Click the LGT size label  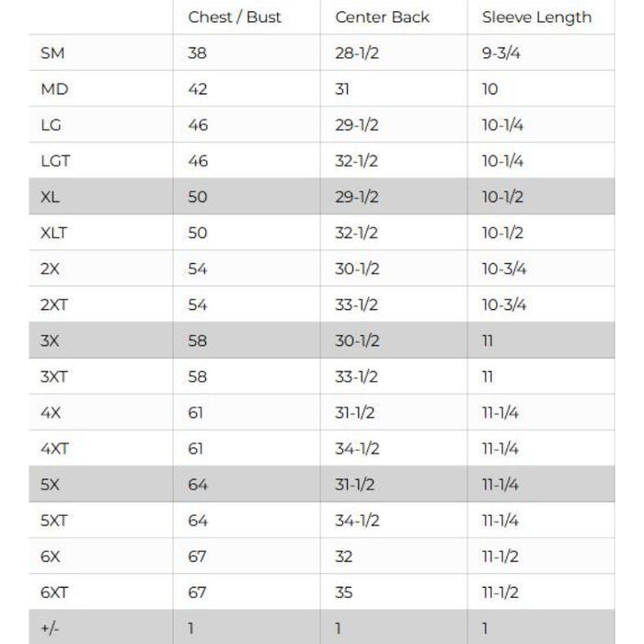point(55,161)
